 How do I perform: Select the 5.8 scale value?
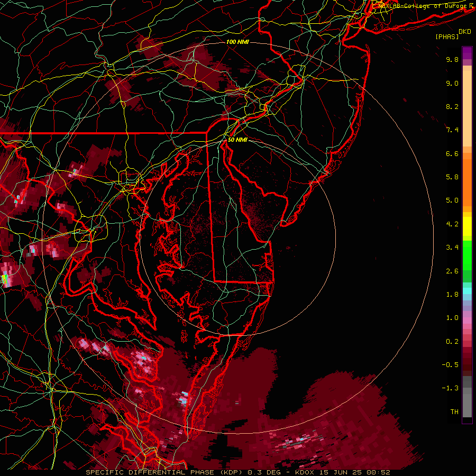(452, 177)
